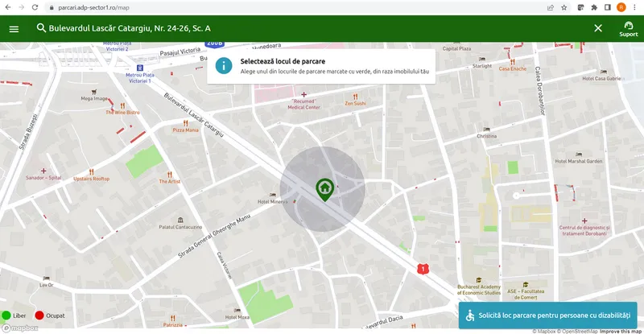The height and width of the screenshot is (334, 644).
Task: Click the red route 1 shield marker
Action: (422, 269)
